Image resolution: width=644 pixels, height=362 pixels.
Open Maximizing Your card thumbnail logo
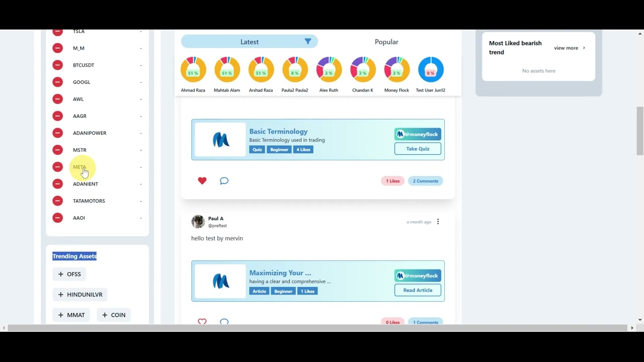(x=220, y=281)
